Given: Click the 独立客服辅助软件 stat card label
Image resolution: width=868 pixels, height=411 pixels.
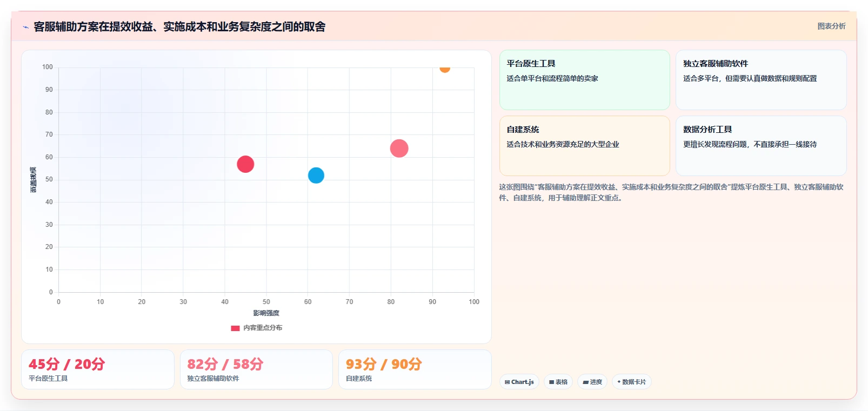Looking at the screenshot, I should pos(213,379).
